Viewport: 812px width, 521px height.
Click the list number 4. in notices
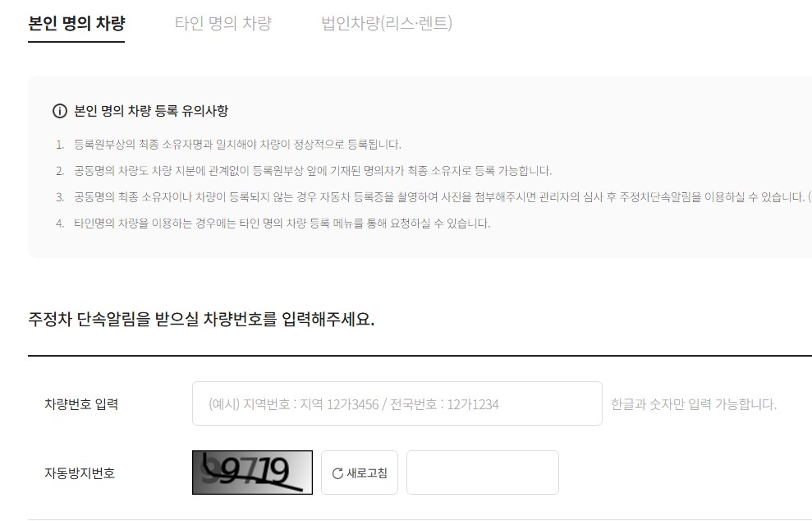[60, 224]
